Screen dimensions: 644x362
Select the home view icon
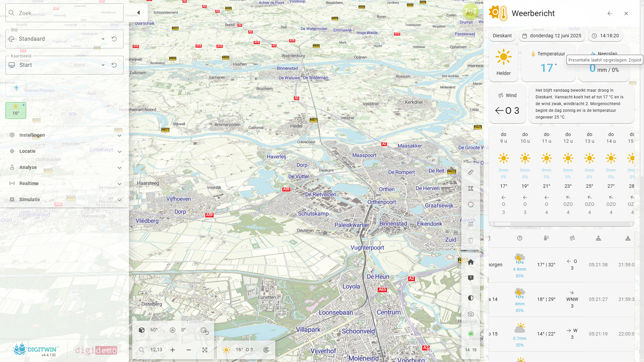tap(471, 262)
